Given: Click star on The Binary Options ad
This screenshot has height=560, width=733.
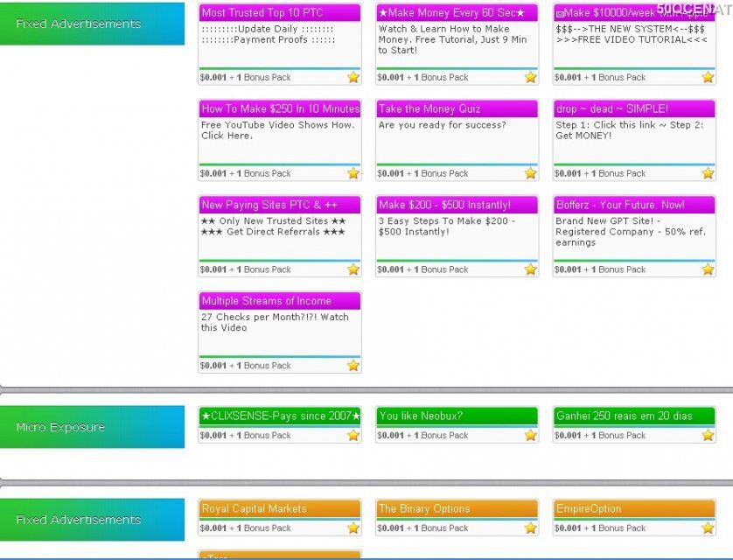Looking at the screenshot, I should (x=531, y=528).
